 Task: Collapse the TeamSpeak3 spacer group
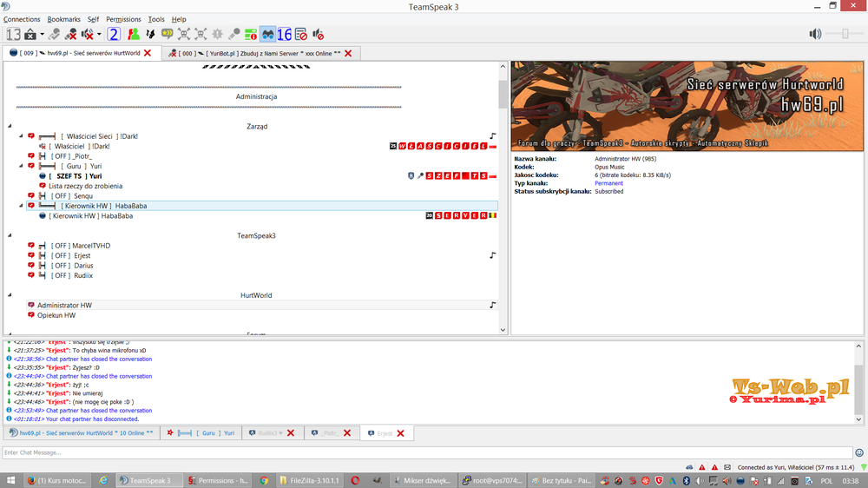[x=10, y=235]
